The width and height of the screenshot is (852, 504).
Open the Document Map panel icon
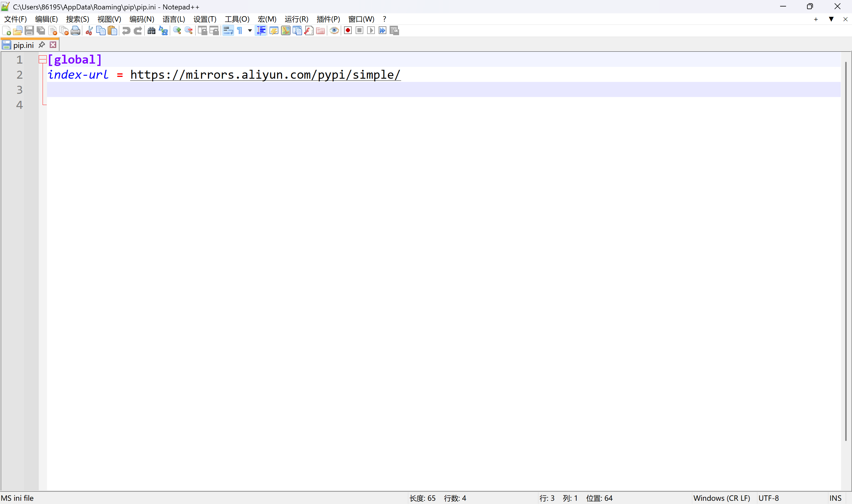tap(285, 30)
